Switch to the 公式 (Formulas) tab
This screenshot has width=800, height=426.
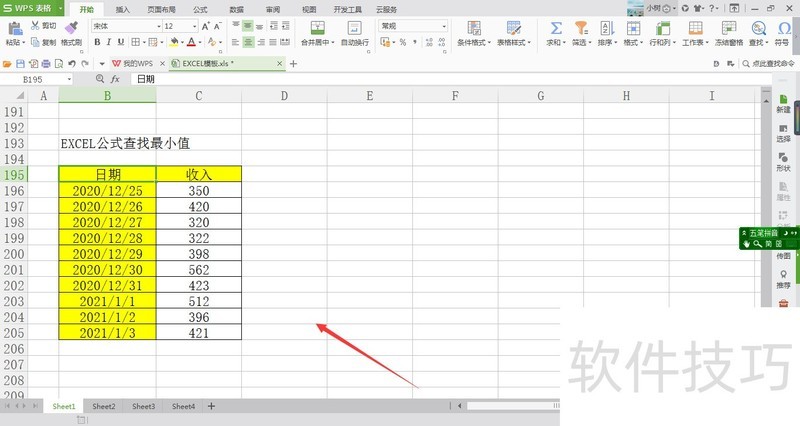[200, 9]
